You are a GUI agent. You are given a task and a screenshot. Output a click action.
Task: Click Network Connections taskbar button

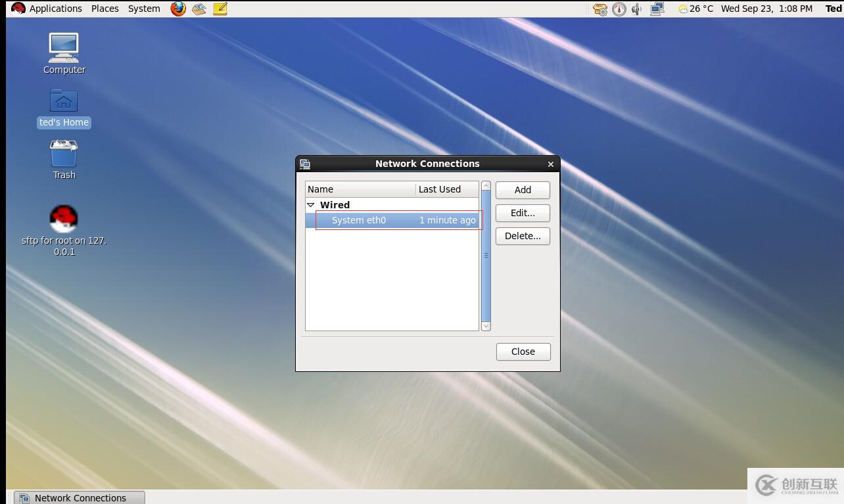[80, 498]
